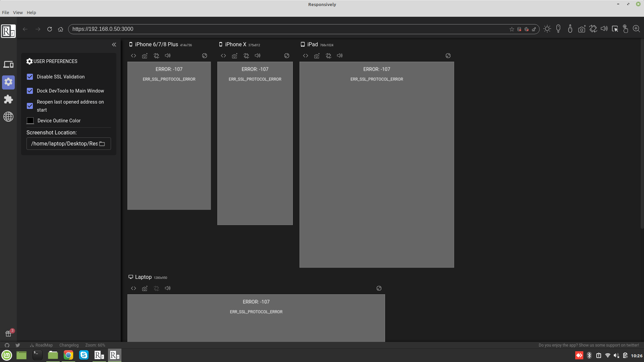Enable touch mode hand icon
The width and height of the screenshot is (644, 362).
click(x=626, y=29)
